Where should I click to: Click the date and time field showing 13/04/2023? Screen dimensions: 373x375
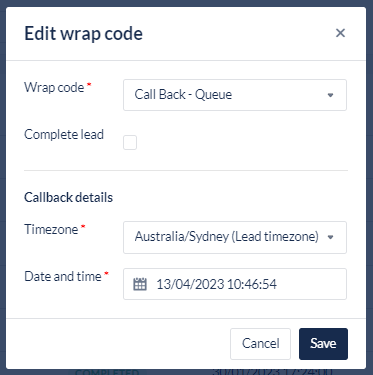[x=235, y=284]
